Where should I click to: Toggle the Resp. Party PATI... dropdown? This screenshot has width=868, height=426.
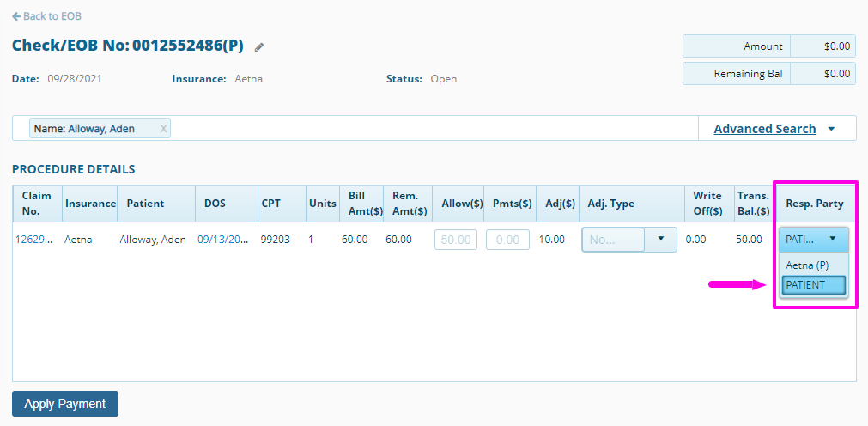coord(813,240)
